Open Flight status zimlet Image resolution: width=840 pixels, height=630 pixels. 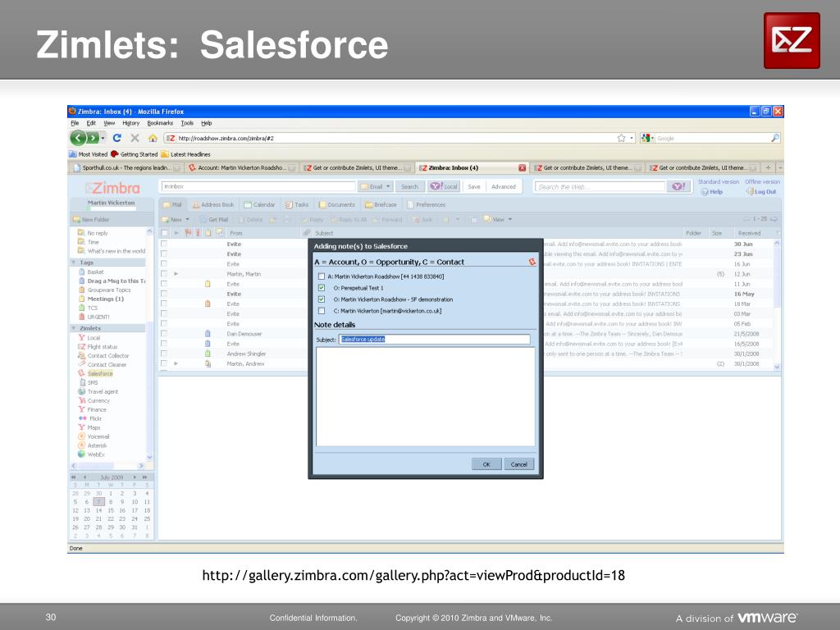pos(102,347)
